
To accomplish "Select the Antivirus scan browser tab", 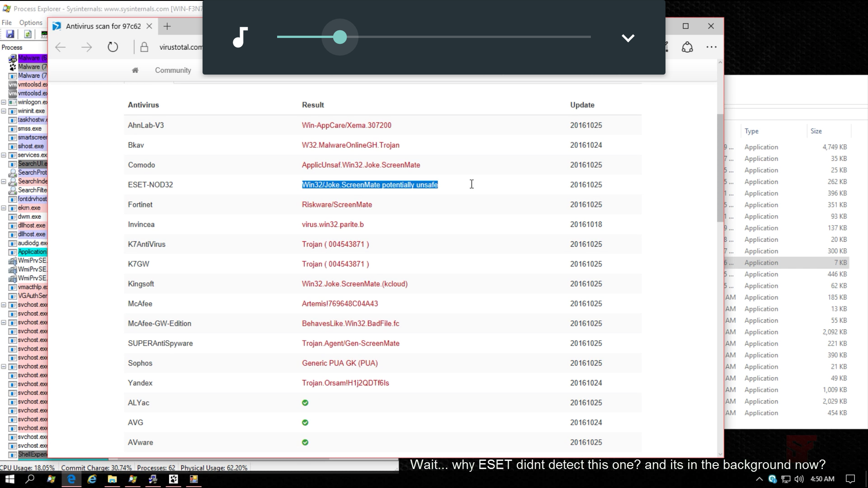I will (x=103, y=26).
